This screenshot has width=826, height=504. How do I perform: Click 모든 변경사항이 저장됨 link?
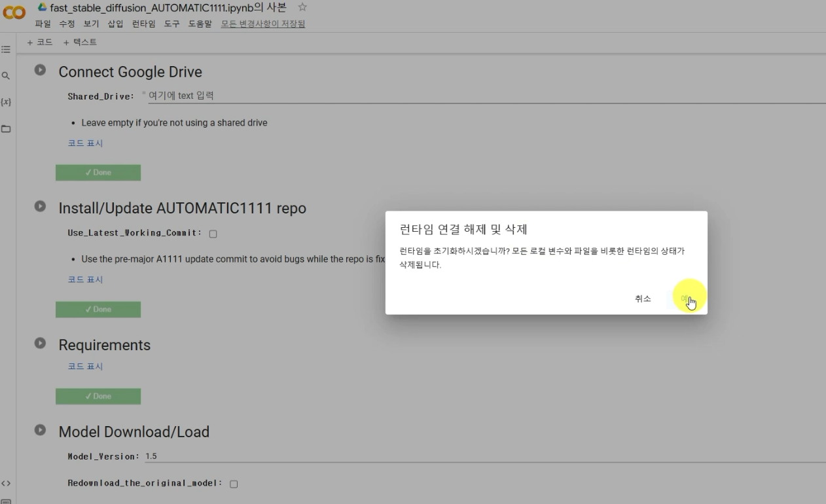[263, 24]
